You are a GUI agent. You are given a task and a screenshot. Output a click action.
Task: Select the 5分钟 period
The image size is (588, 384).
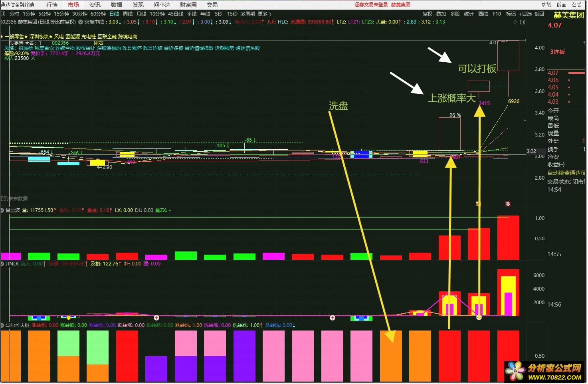coord(45,14)
